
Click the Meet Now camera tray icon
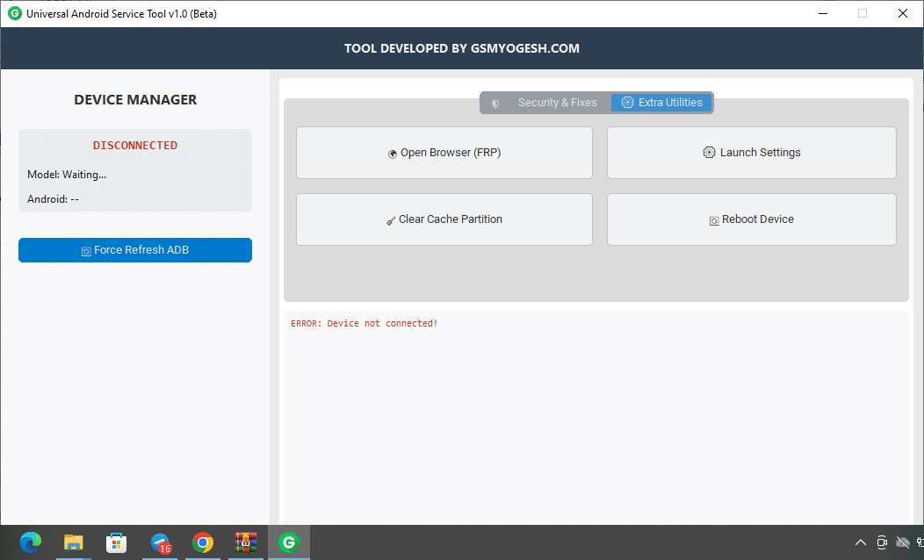click(x=881, y=542)
